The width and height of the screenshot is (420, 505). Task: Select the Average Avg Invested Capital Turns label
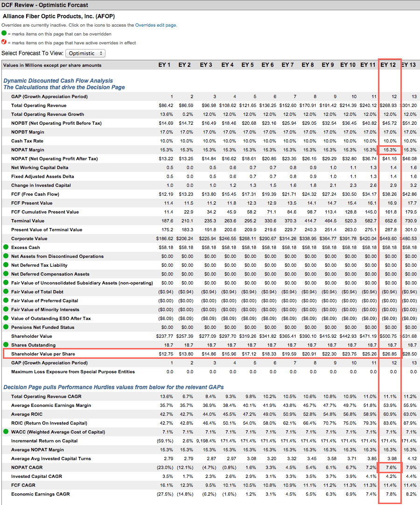tap(51, 458)
